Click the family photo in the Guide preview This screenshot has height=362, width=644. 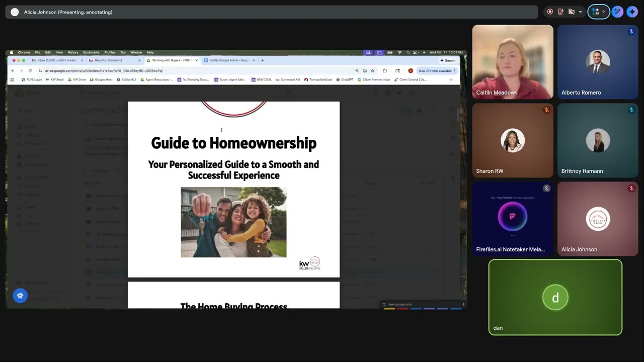pos(233,222)
